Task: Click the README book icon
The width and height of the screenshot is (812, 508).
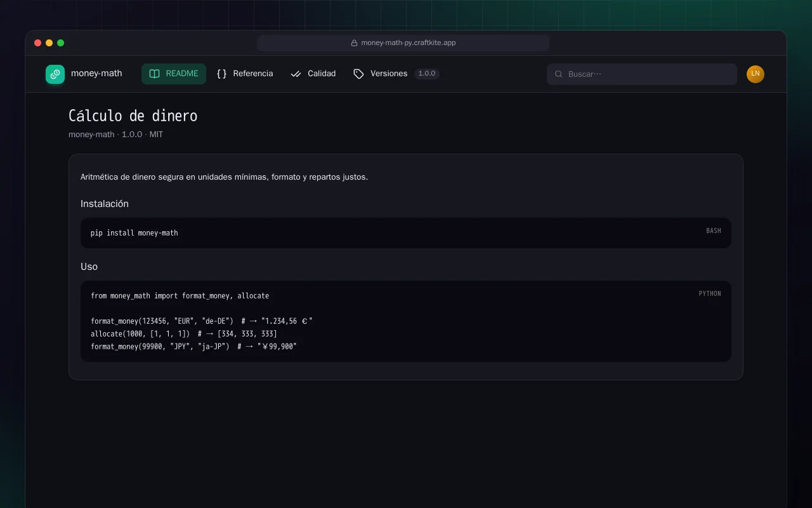Action: pyautogui.click(x=154, y=74)
